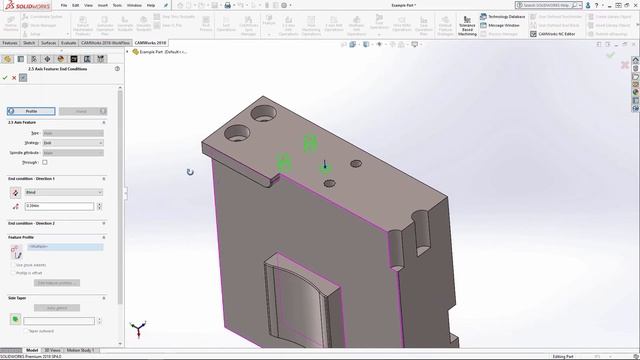The height and width of the screenshot is (360, 640).
Task: Open the SOLIDWORKS Resources home task pane icon
Action: pos(636,60)
